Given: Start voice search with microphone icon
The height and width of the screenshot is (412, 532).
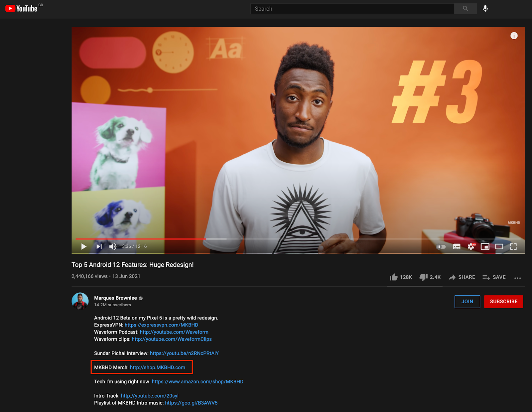Looking at the screenshot, I should coord(485,9).
